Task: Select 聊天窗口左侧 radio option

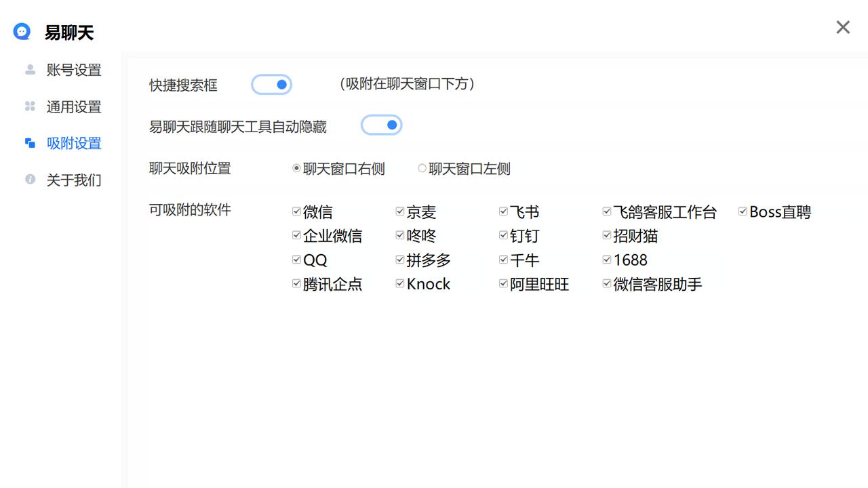Action: pyautogui.click(x=422, y=169)
